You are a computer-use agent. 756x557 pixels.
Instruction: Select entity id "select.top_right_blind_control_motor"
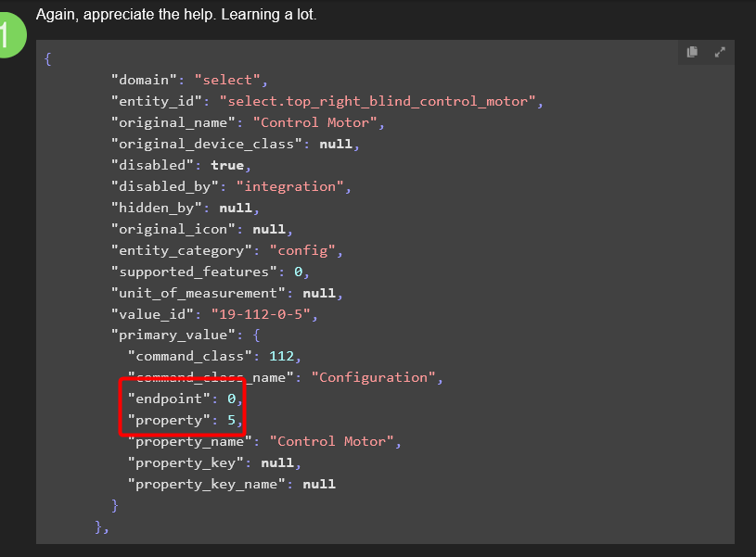pyautogui.click(x=378, y=101)
